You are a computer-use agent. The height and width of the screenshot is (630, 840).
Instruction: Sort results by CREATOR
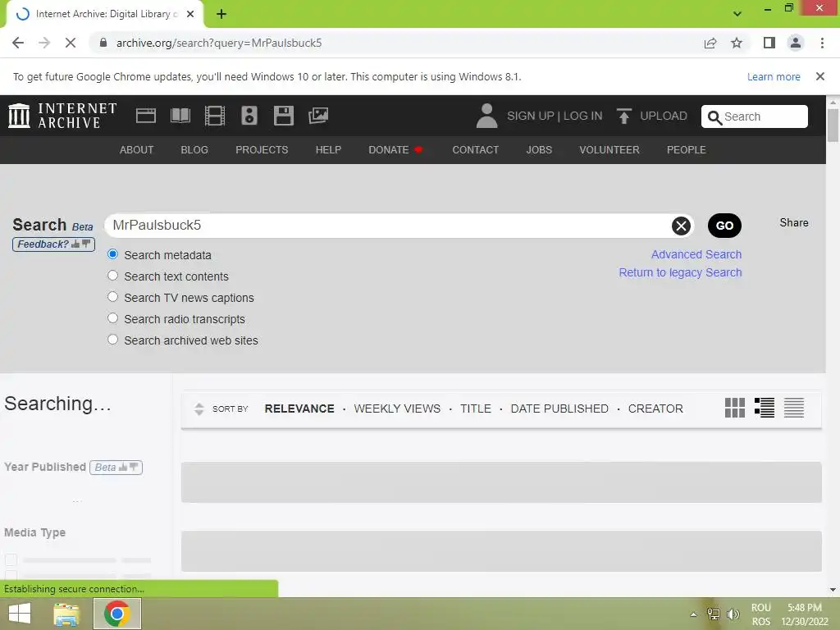point(655,409)
